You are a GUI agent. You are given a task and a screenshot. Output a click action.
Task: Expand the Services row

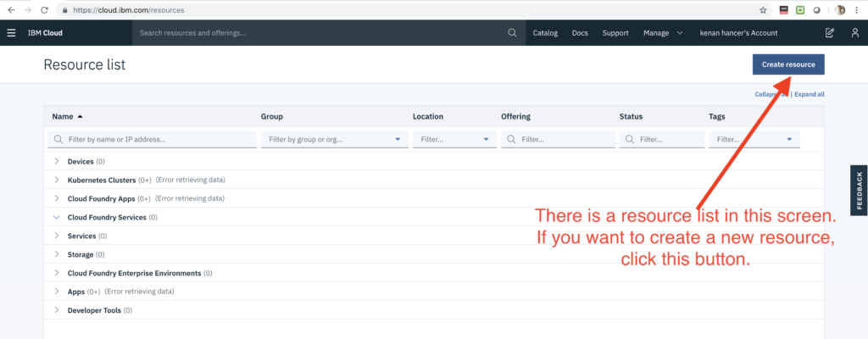pos(57,236)
